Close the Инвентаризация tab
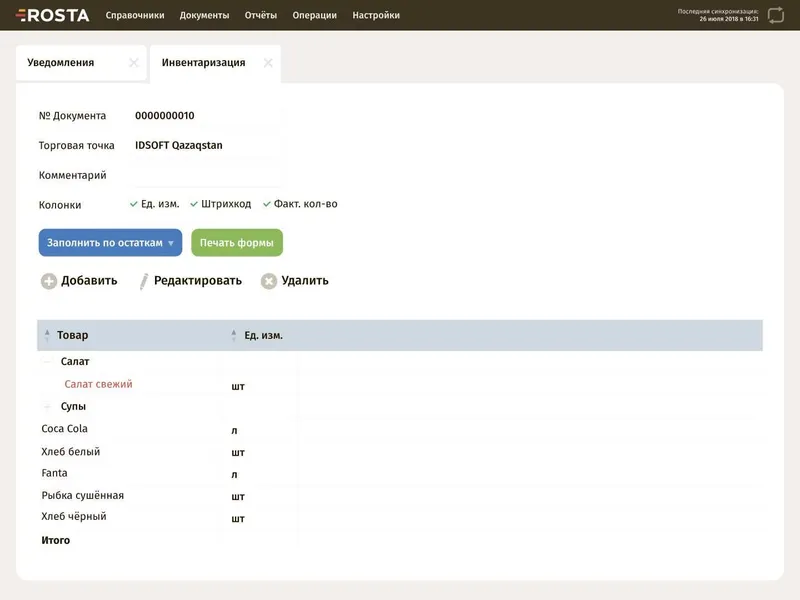The height and width of the screenshot is (600, 800). (x=268, y=63)
